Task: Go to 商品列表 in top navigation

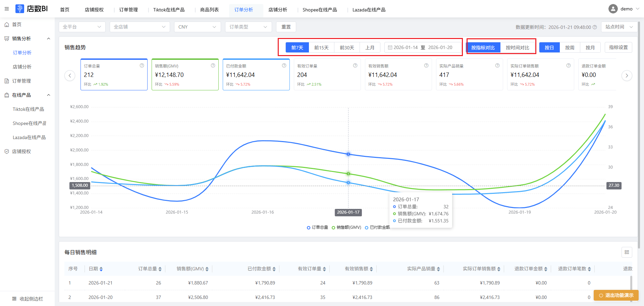Action: (209, 10)
